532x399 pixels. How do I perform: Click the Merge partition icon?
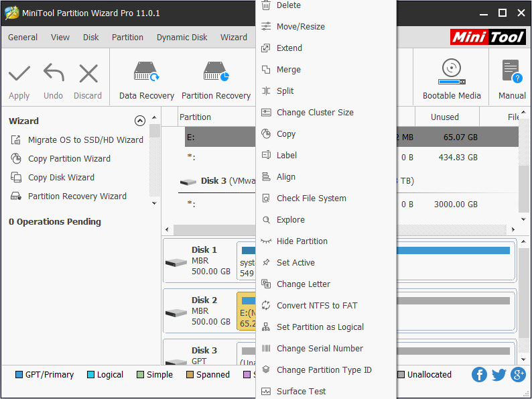tap(266, 69)
